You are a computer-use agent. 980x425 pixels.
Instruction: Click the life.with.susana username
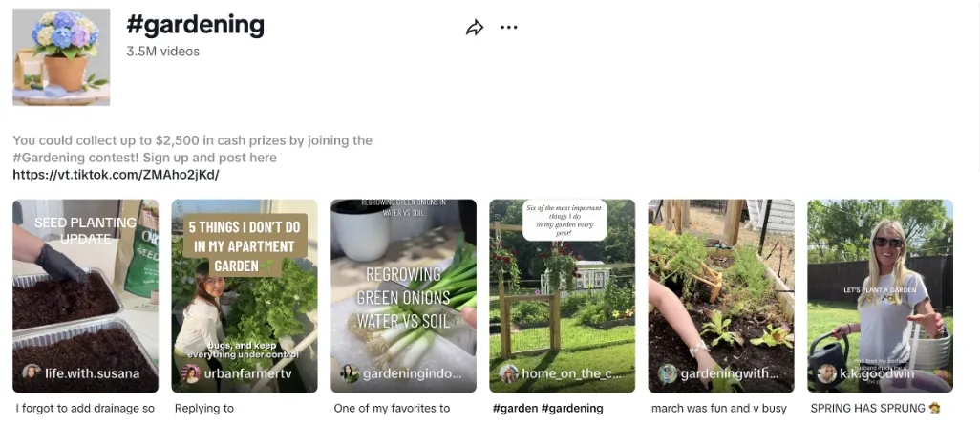click(93, 373)
